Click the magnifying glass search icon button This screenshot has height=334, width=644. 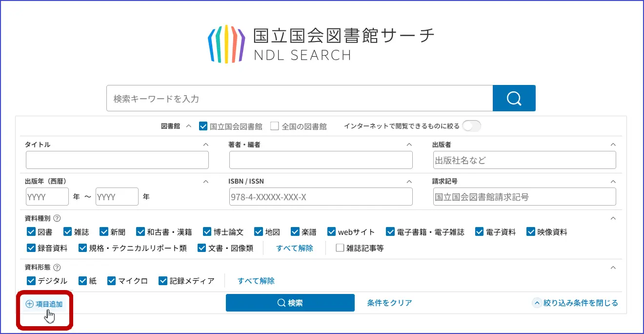pos(514,98)
